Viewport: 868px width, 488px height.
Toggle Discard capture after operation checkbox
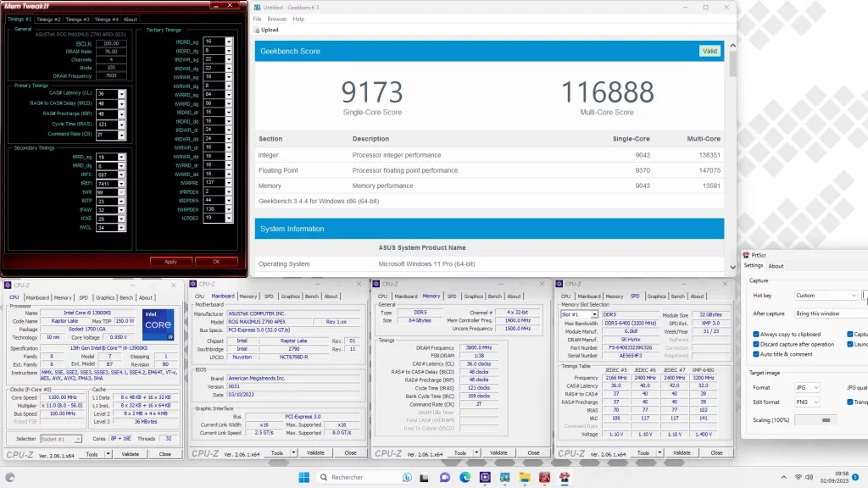pos(756,344)
